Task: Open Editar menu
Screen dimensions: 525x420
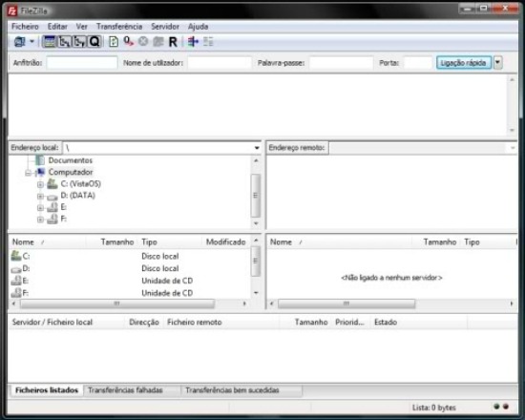Action: 57,27
